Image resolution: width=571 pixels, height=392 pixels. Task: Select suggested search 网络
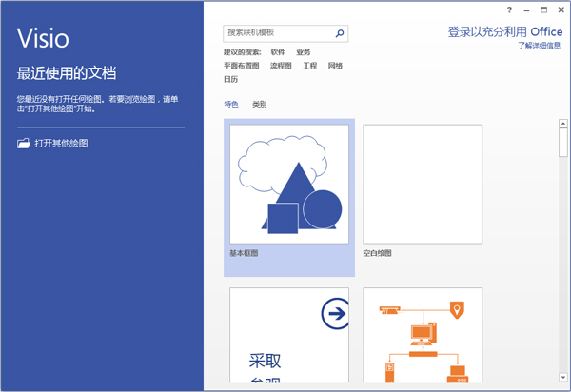(335, 66)
